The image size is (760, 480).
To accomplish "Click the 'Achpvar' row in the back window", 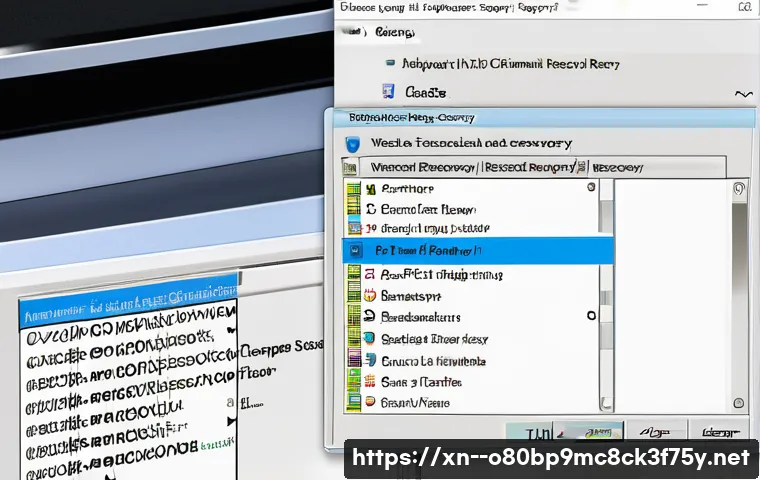I will point(510,64).
